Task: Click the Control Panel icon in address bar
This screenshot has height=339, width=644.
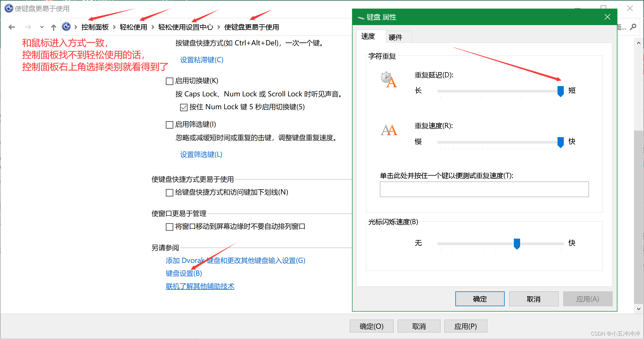Action: pos(66,27)
